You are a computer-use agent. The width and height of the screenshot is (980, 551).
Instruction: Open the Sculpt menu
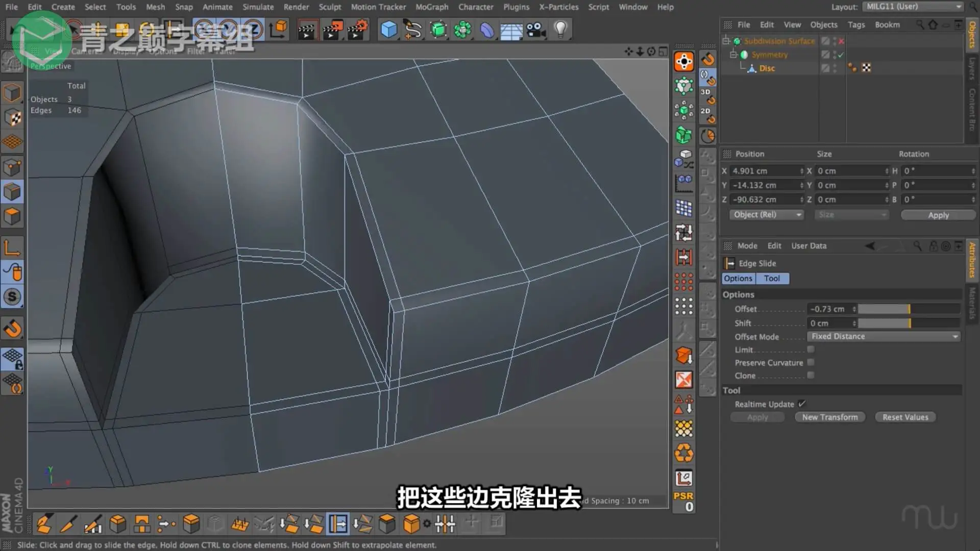(330, 7)
